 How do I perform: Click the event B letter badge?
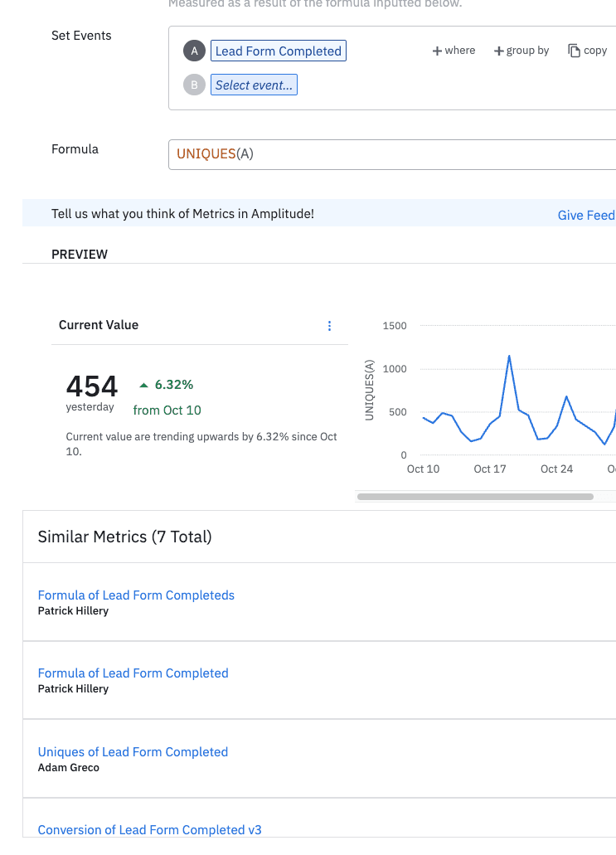coord(194,85)
